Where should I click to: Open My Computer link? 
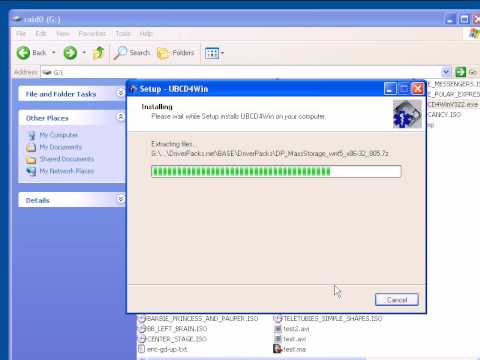tap(59, 135)
